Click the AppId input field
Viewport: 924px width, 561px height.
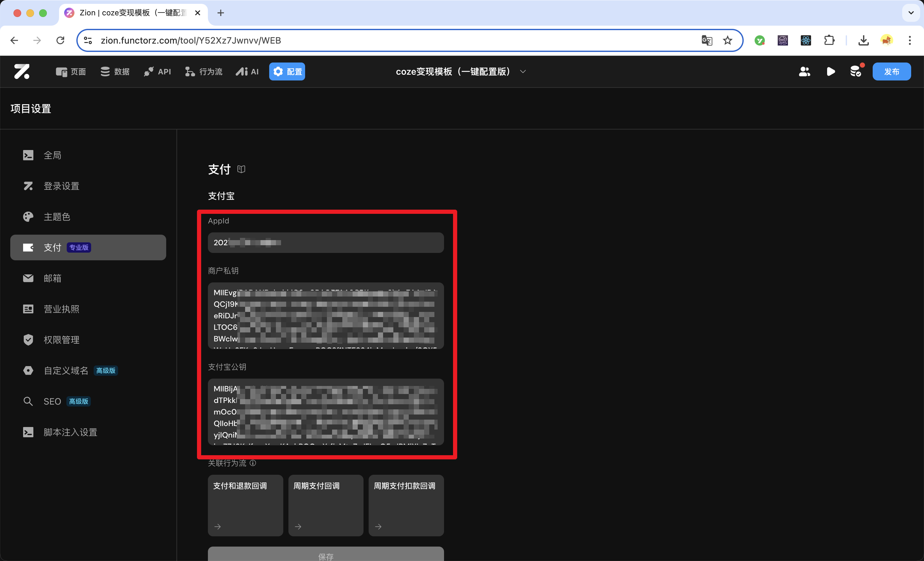click(x=326, y=242)
